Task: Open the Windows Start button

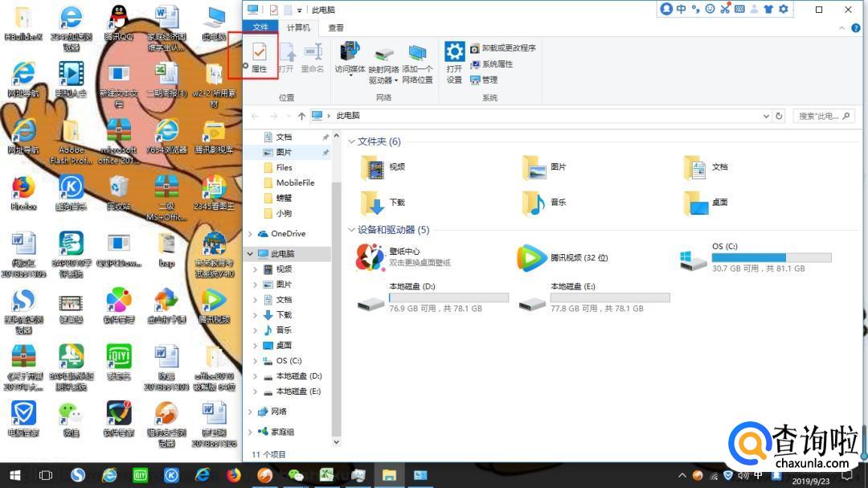Action: click(15, 475)
